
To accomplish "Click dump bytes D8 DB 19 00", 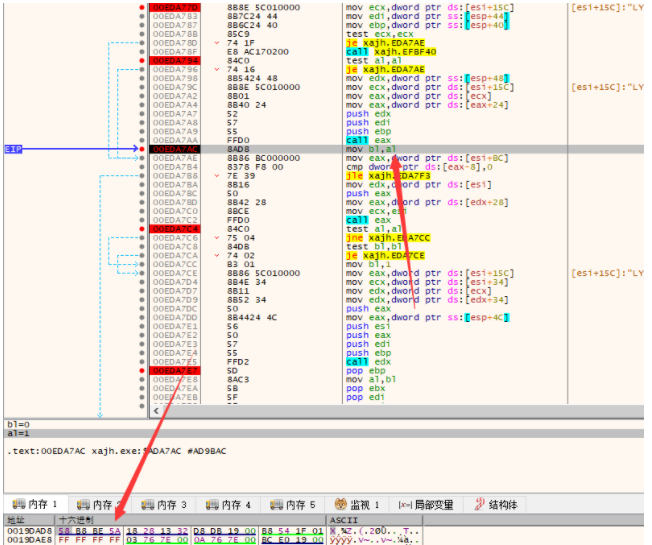I will [x=225, y=531].
